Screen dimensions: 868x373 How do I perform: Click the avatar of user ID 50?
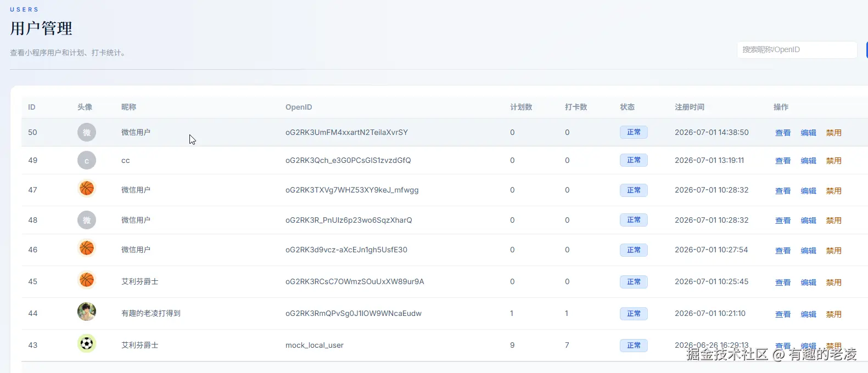87,132
